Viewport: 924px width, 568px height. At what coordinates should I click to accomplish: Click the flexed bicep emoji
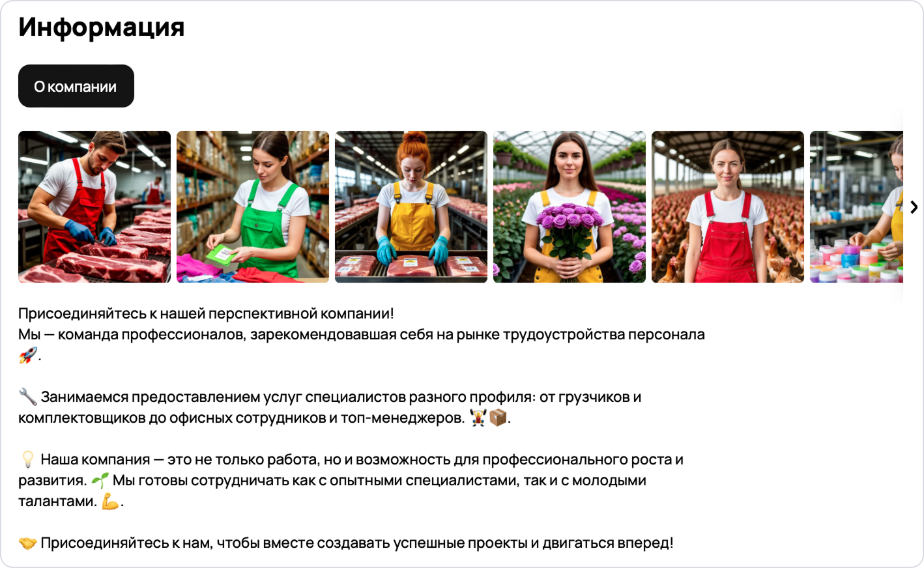point(111,501)
